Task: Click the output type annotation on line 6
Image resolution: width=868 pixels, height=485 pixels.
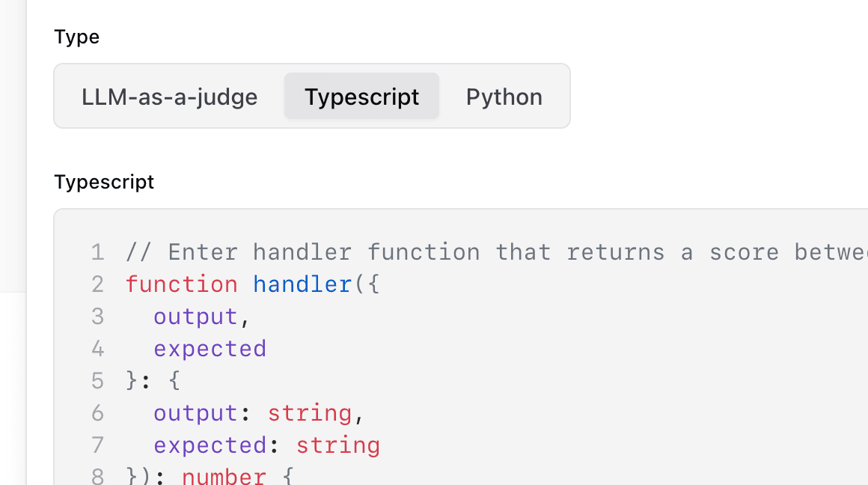Action: pos(195,413)
